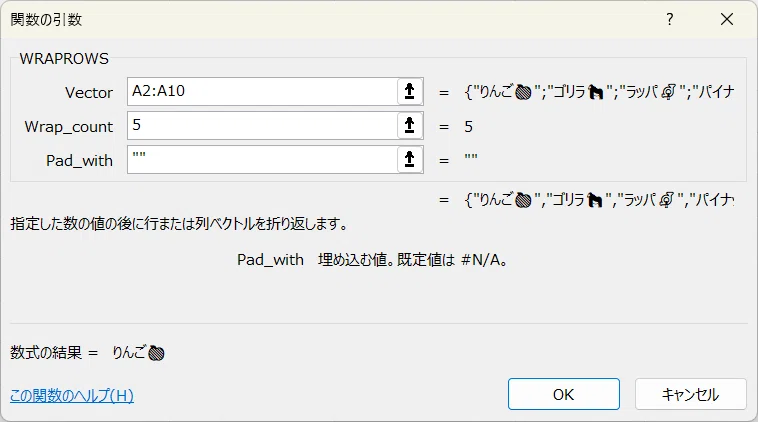This screenshot has height=422, width=758.
Task: Open help via question mark icon
Action: point(670,19)
